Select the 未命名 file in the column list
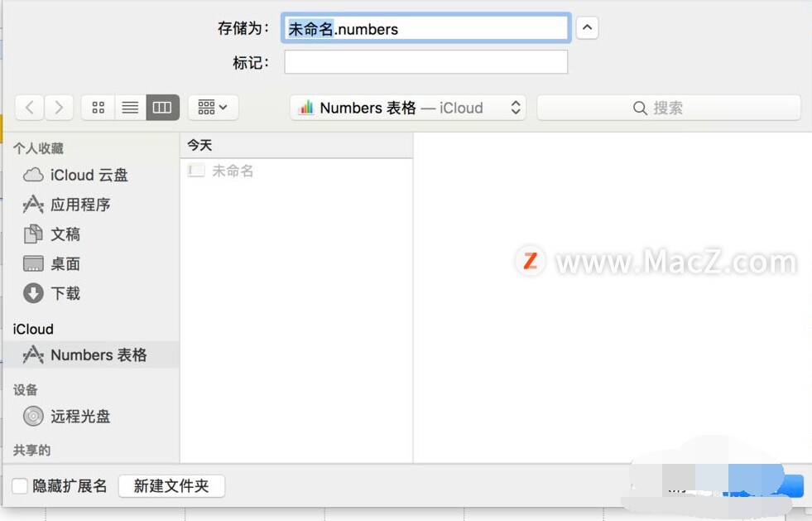The width and height of the screenshot is (812, 521). tap(296, 171)
